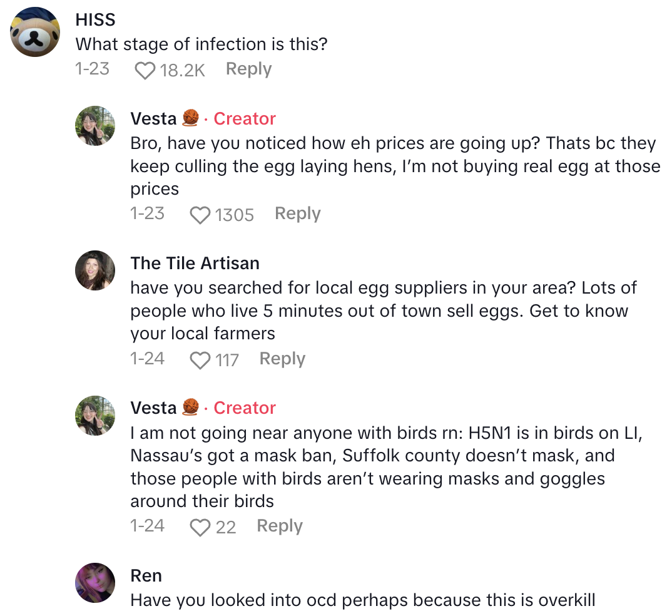672x616 pixels.
Task: Open Ren's profile picture
Action: point(95,583)
